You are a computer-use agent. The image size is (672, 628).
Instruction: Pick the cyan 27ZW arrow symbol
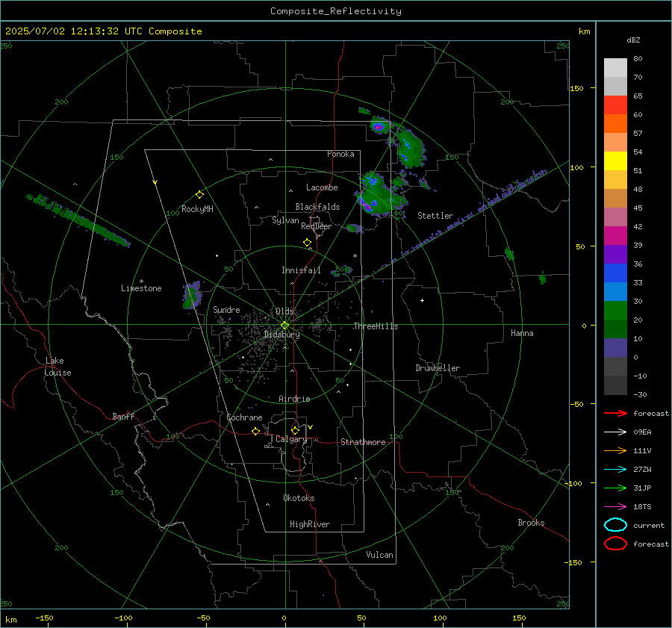(x=615, y=470)
